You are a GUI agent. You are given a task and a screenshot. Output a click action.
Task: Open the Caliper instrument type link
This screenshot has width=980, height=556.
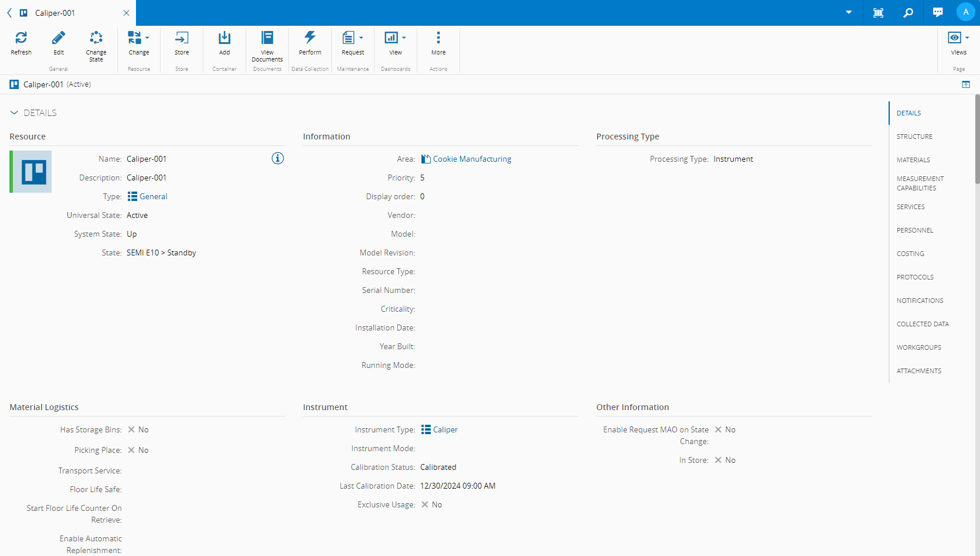click(445, 430)
